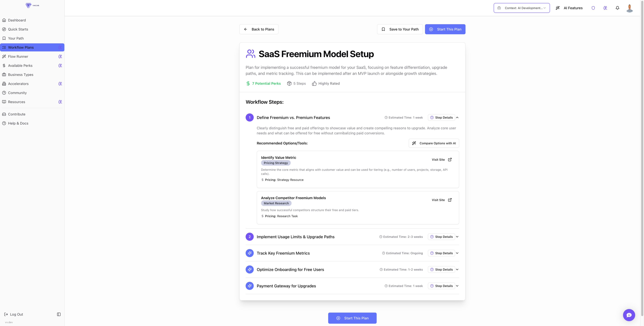Expand Implement Usage Limits step chevron
The image size is (644, 326).
pos(457,237)
